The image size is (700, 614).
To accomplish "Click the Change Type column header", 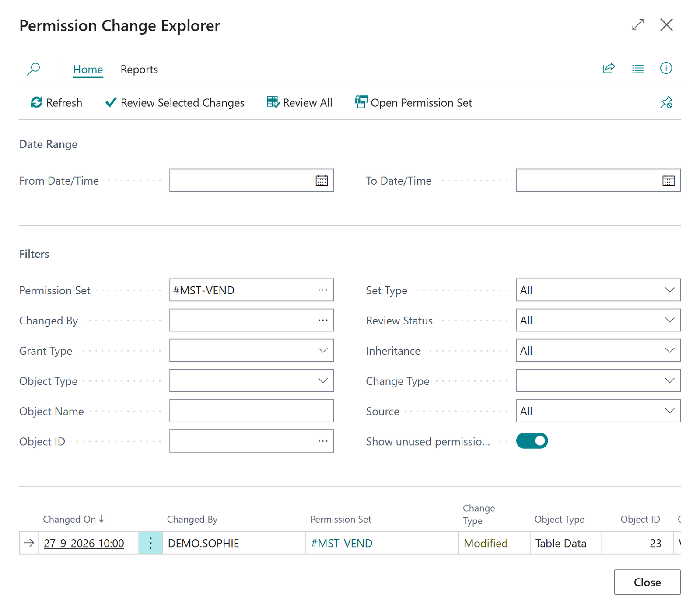I will 479,514.
